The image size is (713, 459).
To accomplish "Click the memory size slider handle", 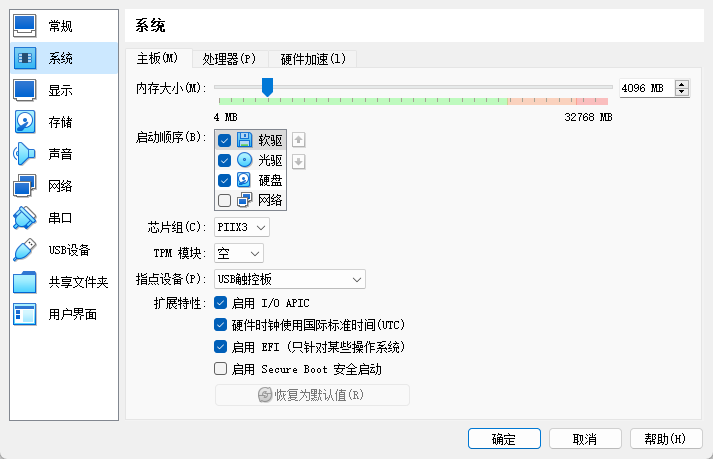I will click(267, 87).
